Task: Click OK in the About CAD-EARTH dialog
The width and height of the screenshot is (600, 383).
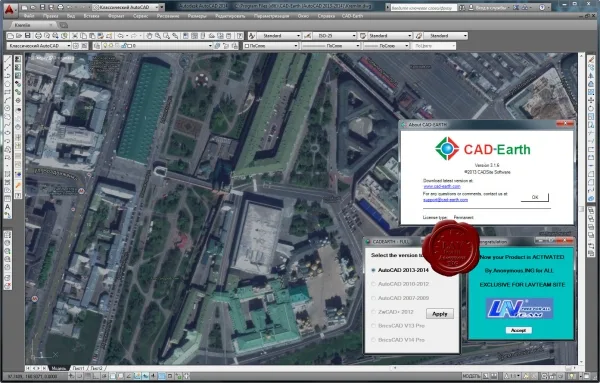Action: coord(535,197)
